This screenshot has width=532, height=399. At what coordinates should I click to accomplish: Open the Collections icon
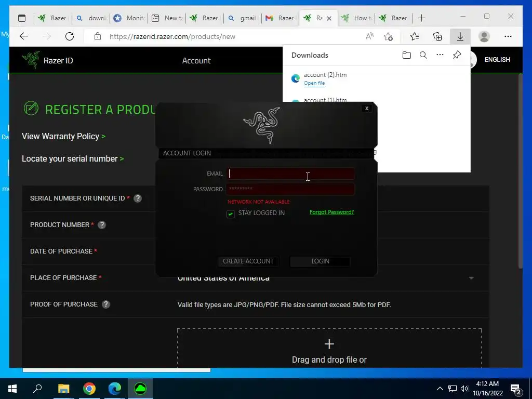437,36
